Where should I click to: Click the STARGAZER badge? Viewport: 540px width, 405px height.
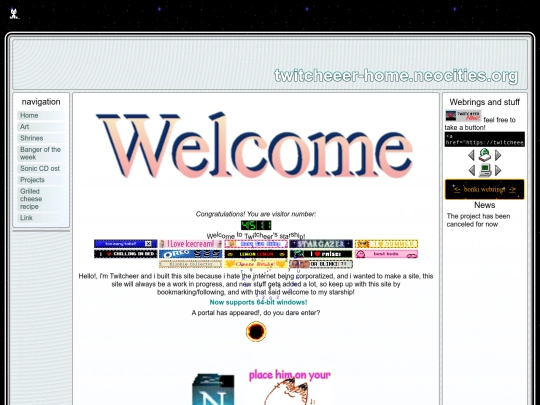pos(321,244)
